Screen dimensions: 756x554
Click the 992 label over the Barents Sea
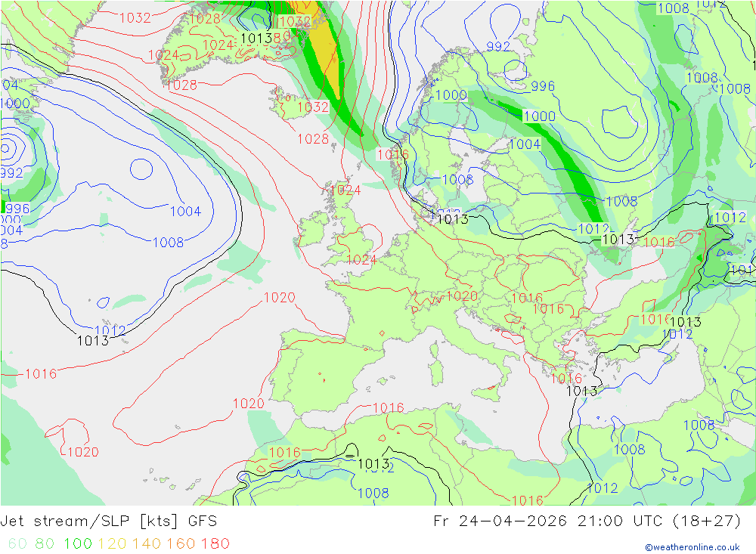pyautogui.click(x=498, y=46)
